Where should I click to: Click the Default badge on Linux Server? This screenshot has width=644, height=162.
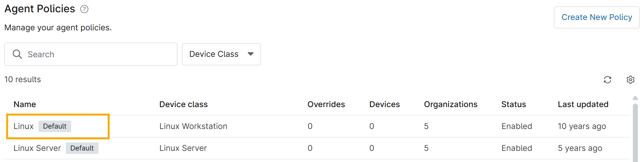82,148
